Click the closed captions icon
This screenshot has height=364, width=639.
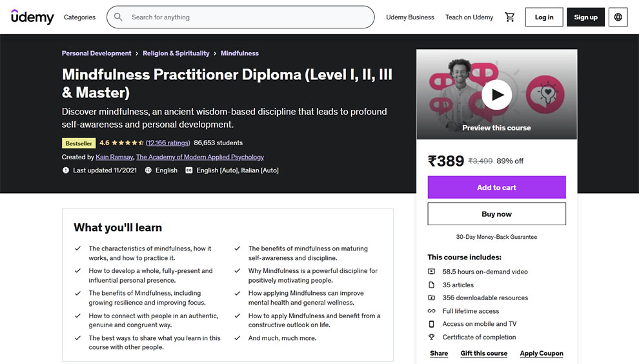(x=189, y=170)
